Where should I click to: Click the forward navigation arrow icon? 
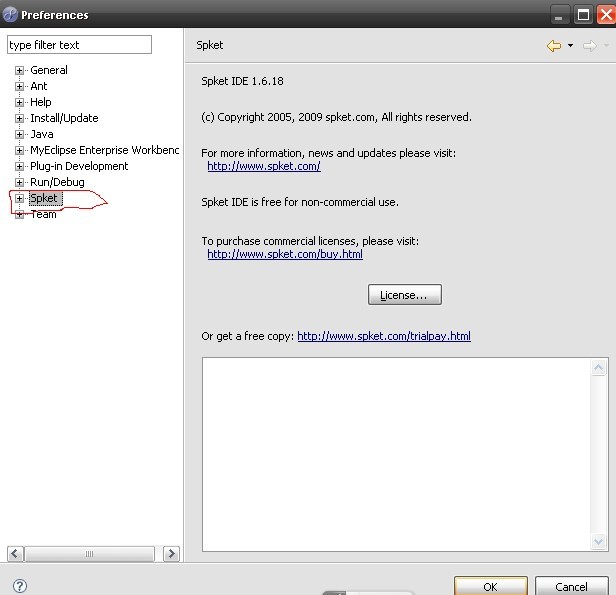590,46
